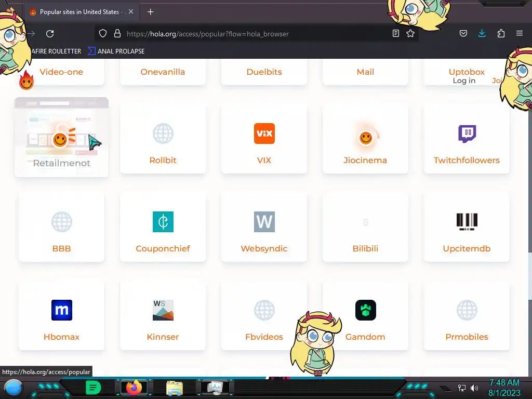Viewport: 532px width, 399px height.
Task: Open the system monitor taskbar icon
Action: [x=215, y=388]
